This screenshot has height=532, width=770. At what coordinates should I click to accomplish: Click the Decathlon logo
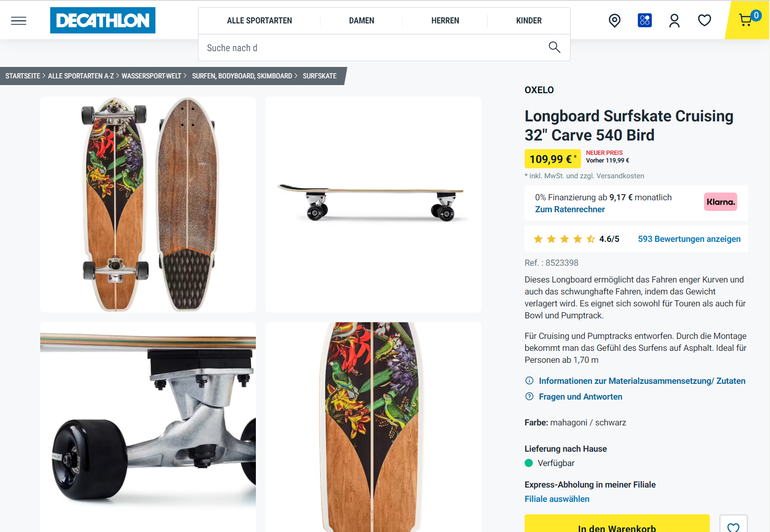point(103,21)
